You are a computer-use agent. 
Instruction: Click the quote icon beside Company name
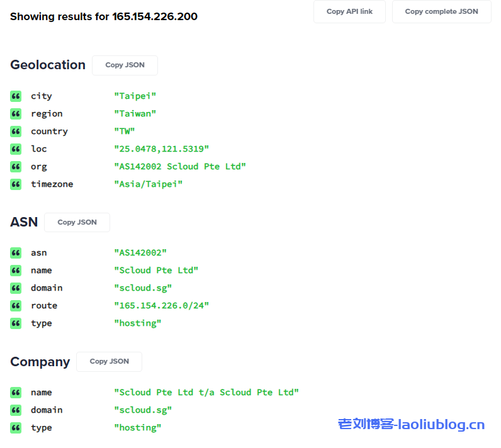[16, 393]
